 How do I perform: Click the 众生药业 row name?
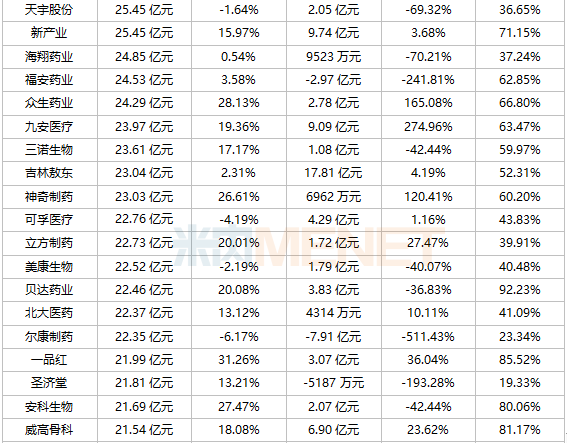point(49,103)
